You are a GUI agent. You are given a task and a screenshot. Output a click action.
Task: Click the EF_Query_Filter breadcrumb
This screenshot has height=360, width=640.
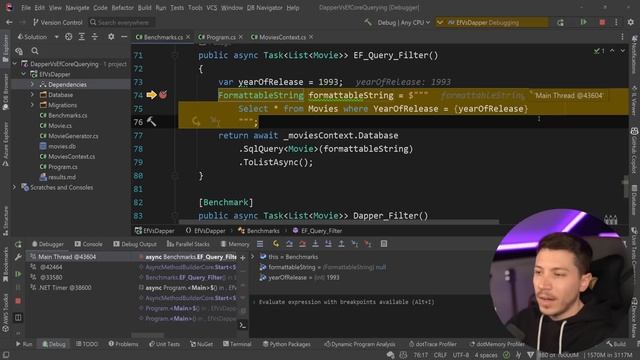point(318,231)
